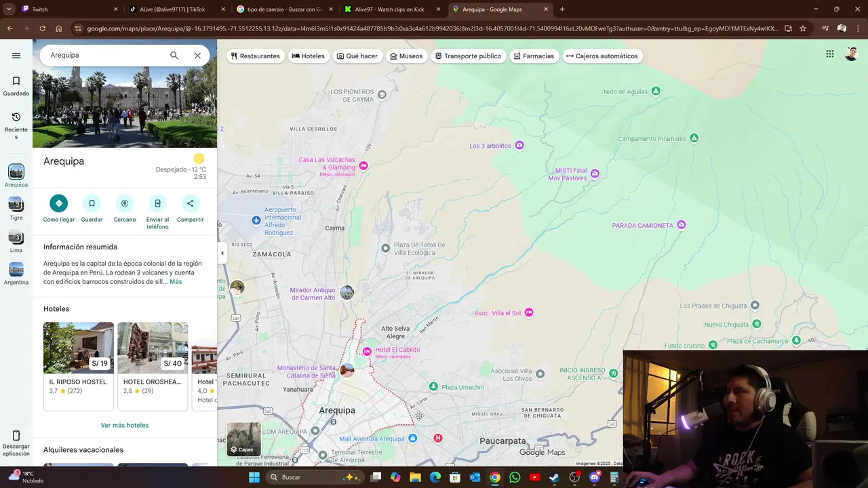Open the Windows Start menu
868x488 pixels.
[254, 477]
